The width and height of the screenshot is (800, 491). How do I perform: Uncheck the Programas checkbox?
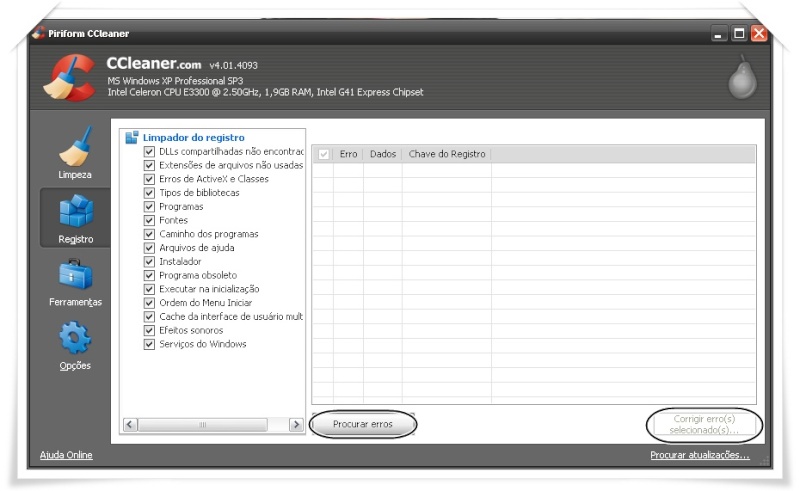tap(149, 207)
